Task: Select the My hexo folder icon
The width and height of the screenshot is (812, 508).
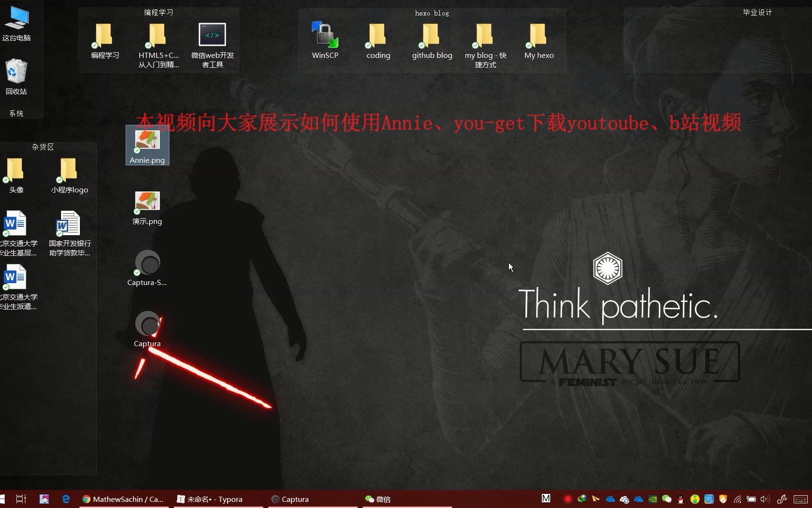Action: pos(539,41)
